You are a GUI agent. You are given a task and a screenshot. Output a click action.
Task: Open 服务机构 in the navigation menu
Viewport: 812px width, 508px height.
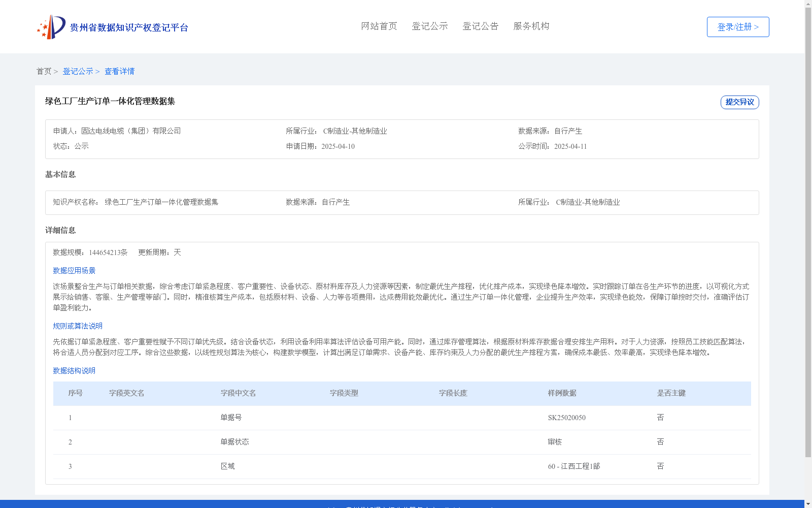point(531,26)
